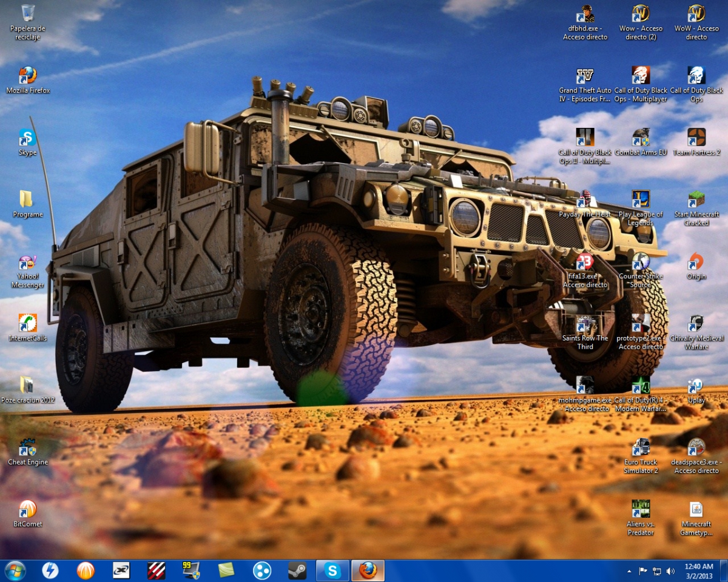
Task: Select the Origin desktop shortcut
Action: click(x=696, y=262)
